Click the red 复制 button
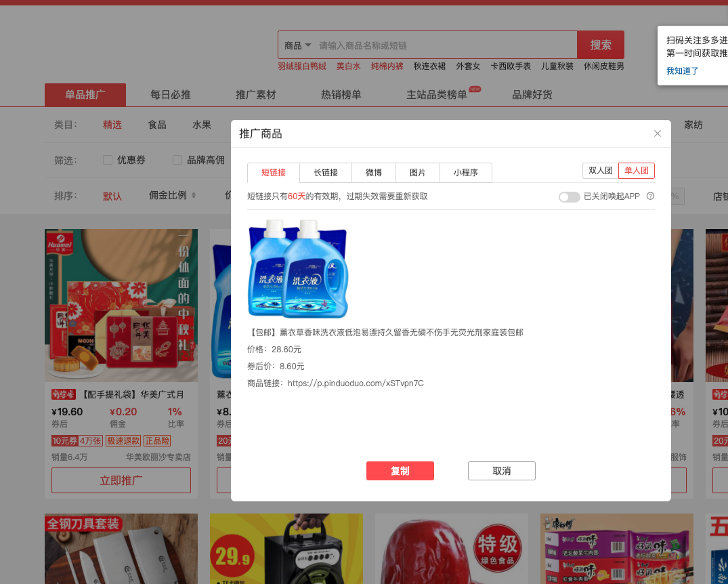The width and height of the screenshot is (728, 584). pos(400,471)
